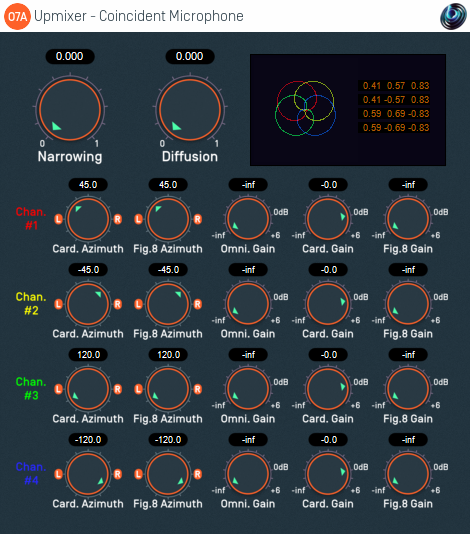Viewport: 470px width, 534px height.
Task: Click Chan. #2 Omni. Gain knob
Action: point(248,304)
